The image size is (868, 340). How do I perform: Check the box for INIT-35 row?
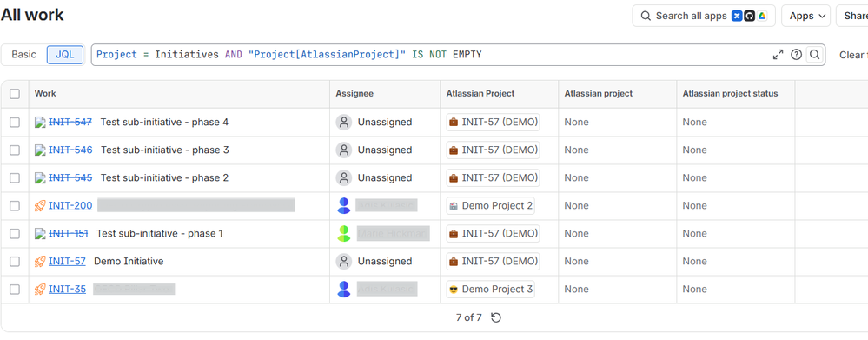[x=15, y=289]
